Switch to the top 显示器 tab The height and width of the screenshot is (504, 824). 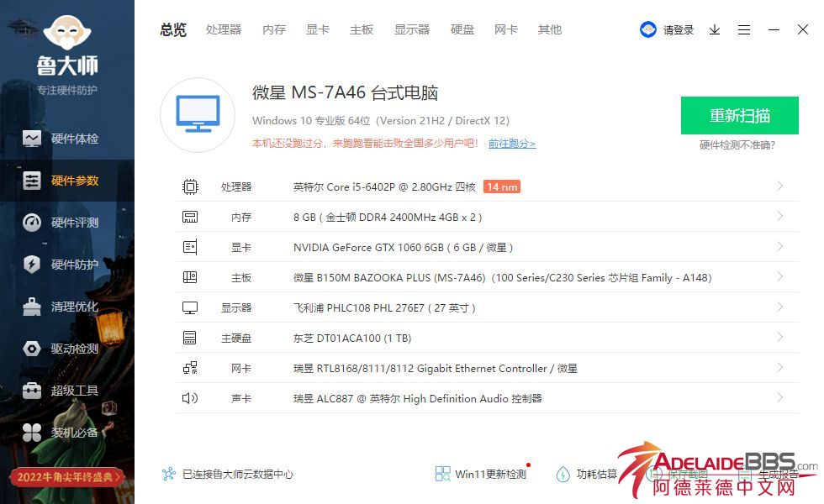pyautogui.click(x=412, y=29)
